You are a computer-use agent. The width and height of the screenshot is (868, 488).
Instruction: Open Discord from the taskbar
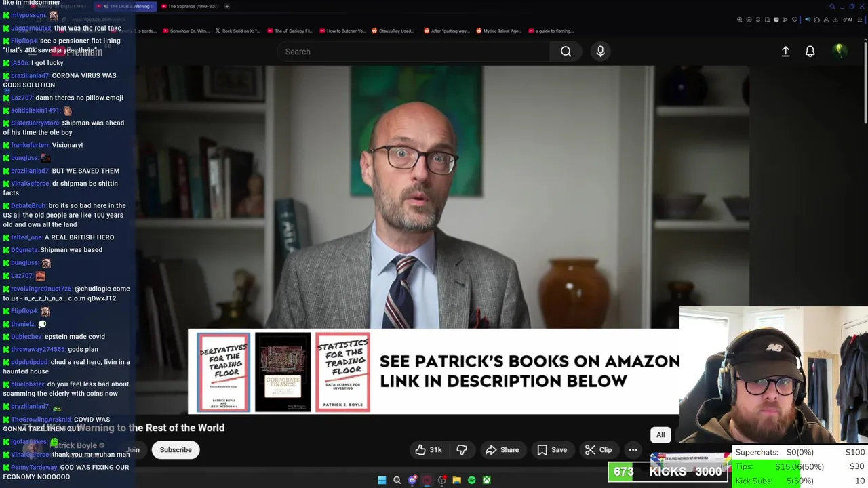click(412, 480)
